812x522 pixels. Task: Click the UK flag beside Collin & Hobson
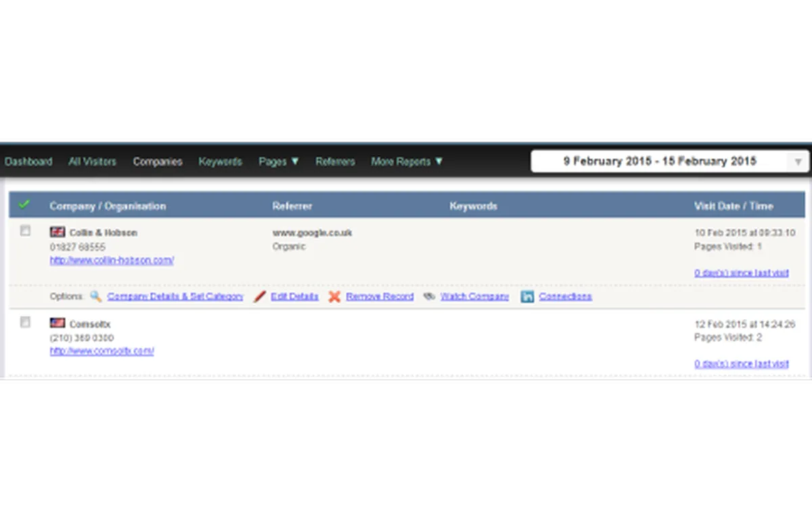pyautogui.click(x=58, y=232)
